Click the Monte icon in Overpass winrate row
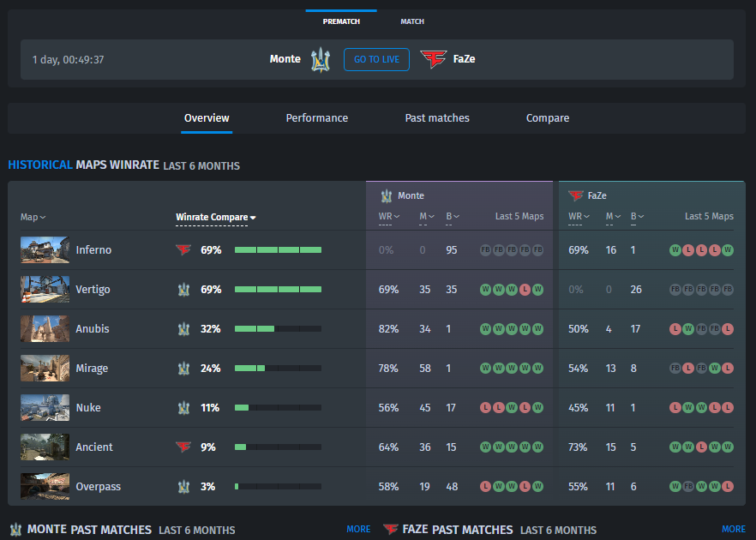This screenshot has width=756, height=540. pyautogui.click(x=183, y=487)
